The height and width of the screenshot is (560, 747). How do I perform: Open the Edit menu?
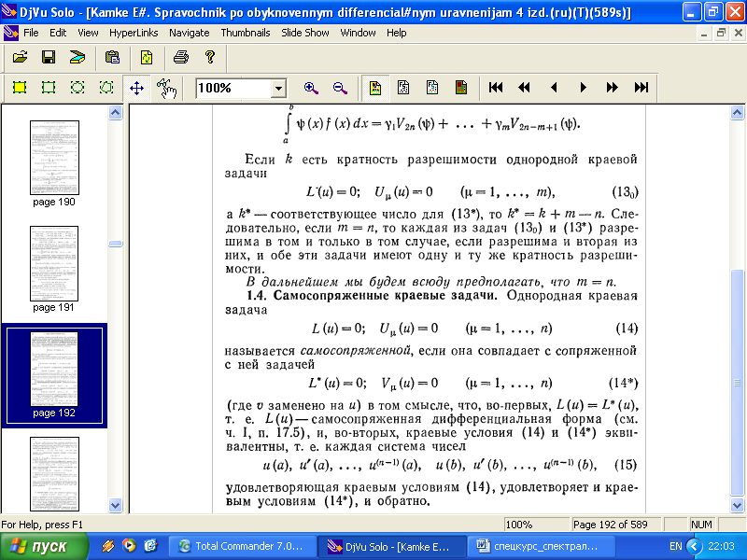point(58,33)
